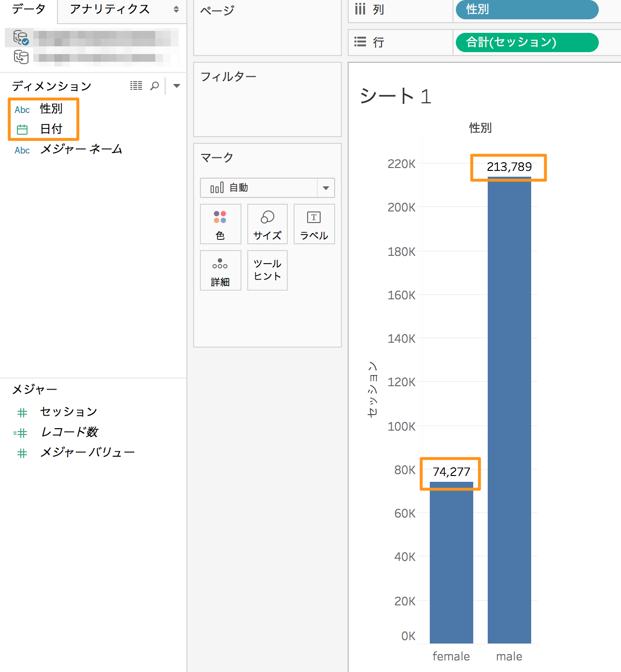Select the second data source icon
This screenshot has width=621, height=672.
(21, 57)
